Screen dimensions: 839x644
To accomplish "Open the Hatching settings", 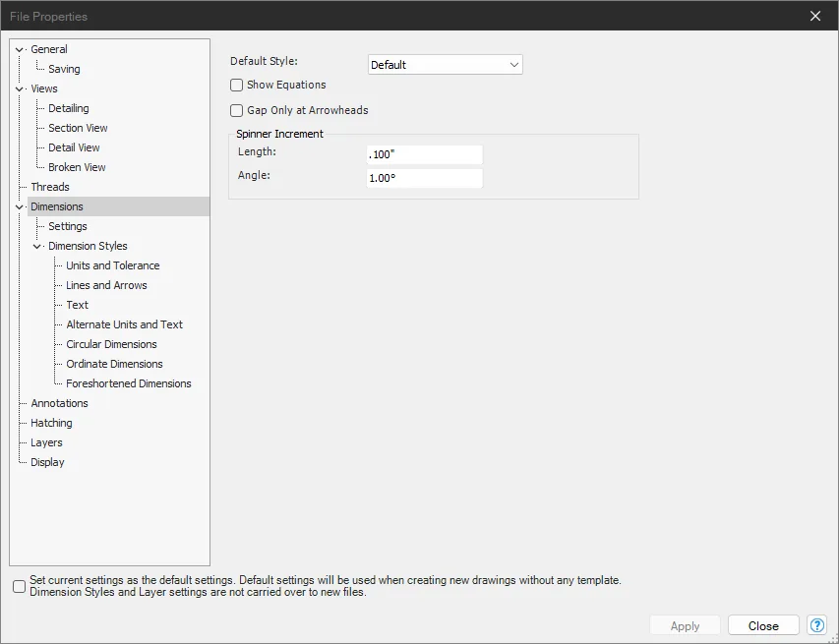I will tap(51, 423).
